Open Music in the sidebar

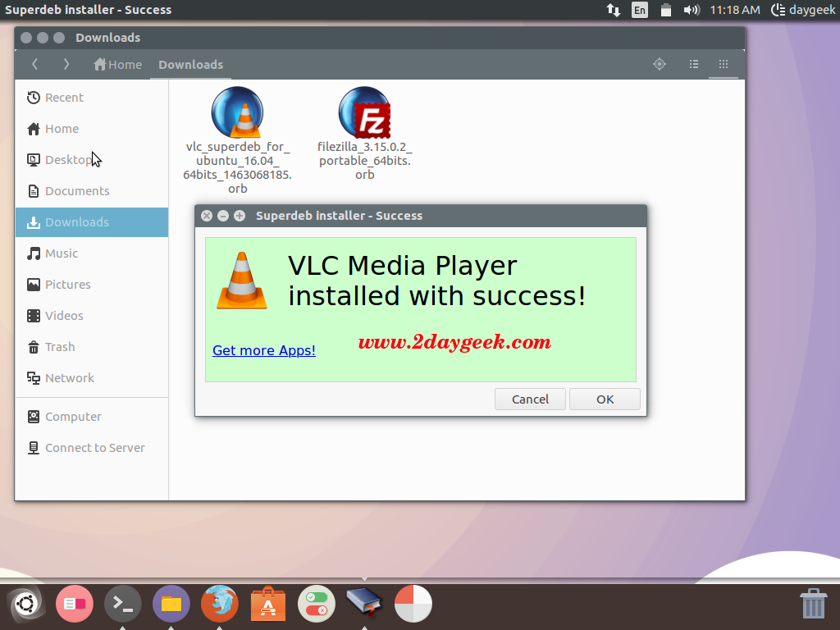(x=92, y=253)
